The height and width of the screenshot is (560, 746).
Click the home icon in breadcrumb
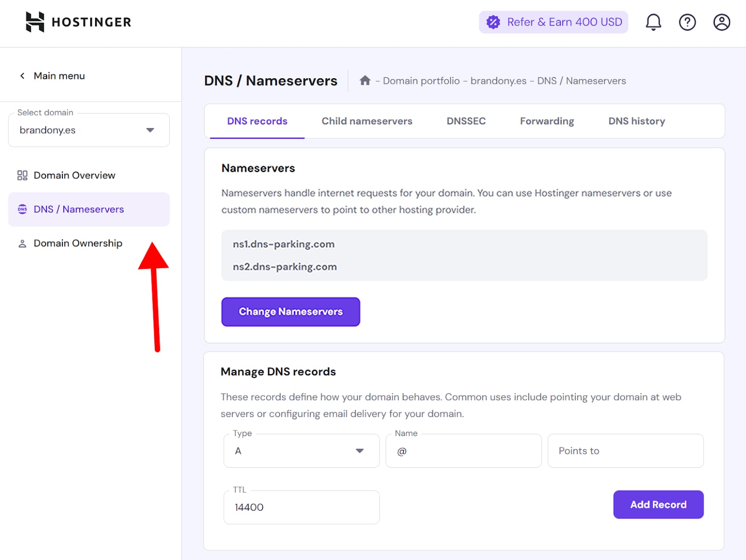(x=365, y=81)
